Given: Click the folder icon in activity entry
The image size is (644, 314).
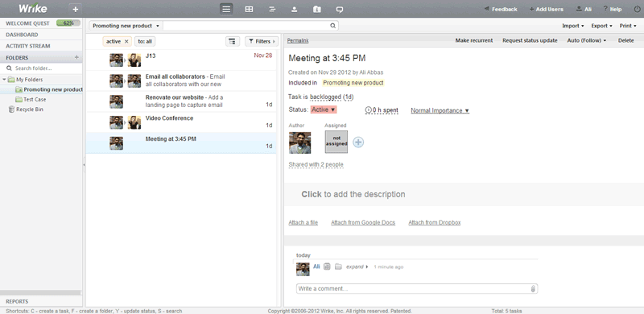Looking at the screenshot, I should pyautogui.click(x=338, y=266).
